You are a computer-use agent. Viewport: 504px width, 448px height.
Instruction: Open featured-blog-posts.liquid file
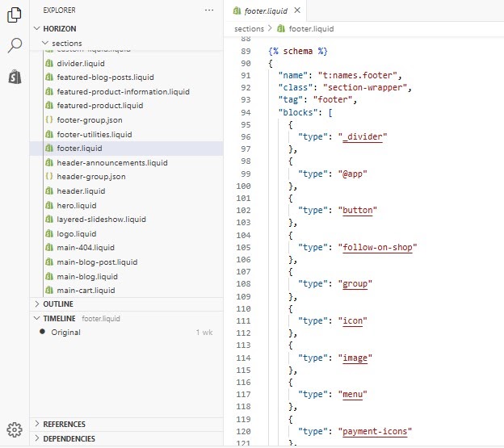tap(126, 77)
